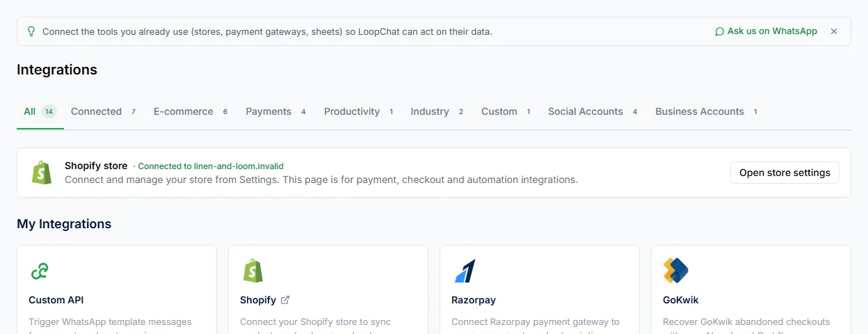Image resolution: width=868 pixels, height=334 pixels.
Task: Dismiss the banner with the X icon
Action: [834, 31]
